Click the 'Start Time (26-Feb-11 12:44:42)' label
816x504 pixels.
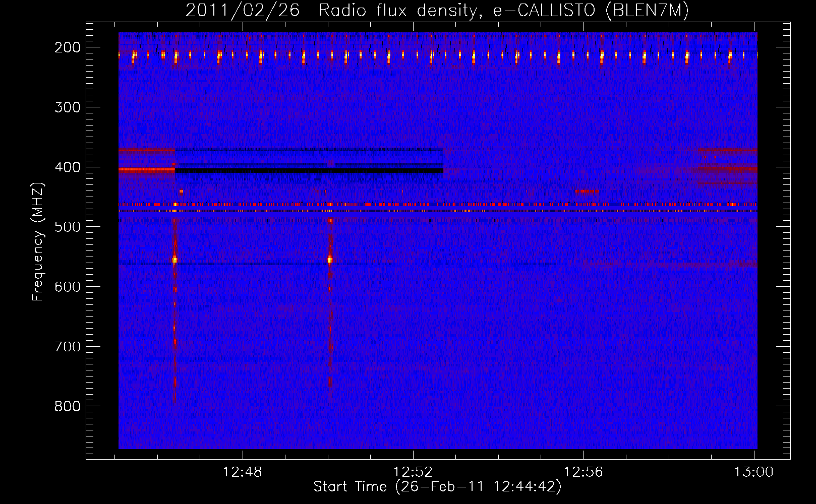[x=437, y=487]
